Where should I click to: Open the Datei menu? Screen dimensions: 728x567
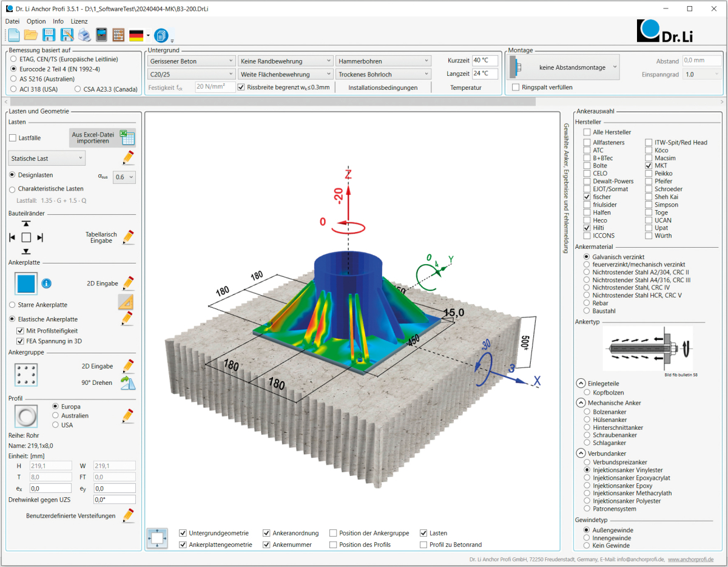12,21
